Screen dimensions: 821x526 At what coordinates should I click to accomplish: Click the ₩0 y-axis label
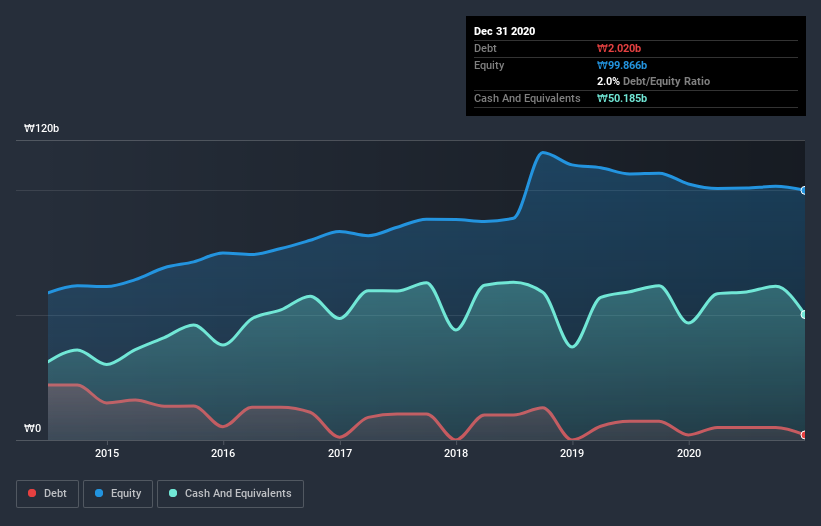(32, 429)
